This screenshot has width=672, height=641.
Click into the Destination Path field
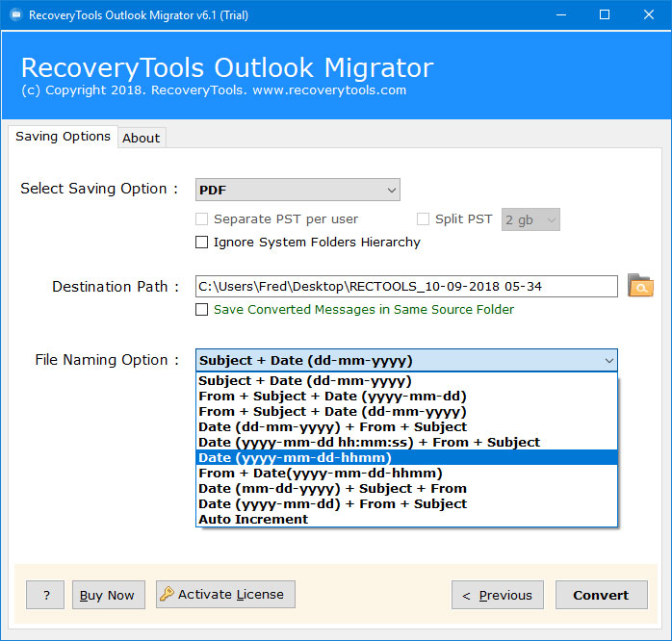click(x=406, y=286)
